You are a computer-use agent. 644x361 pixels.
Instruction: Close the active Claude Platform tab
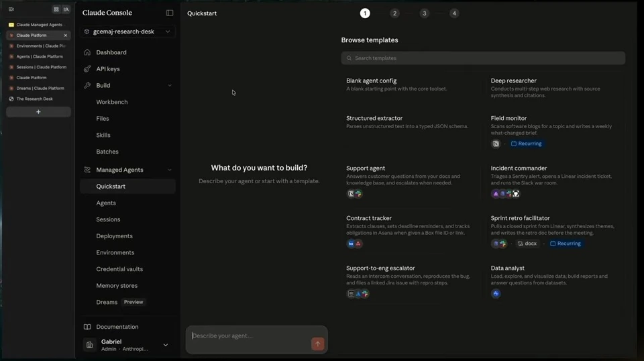coord(66,36)
